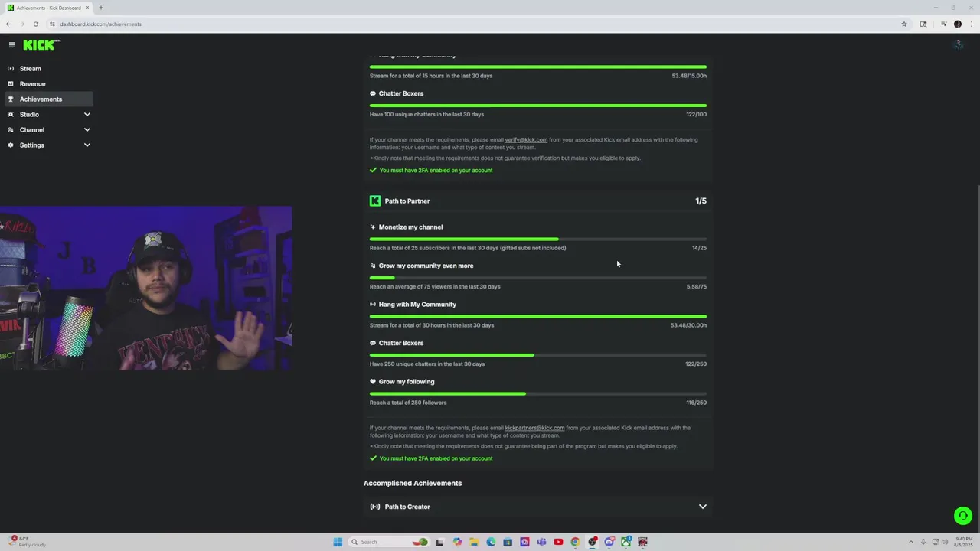Click the Monetize my channel progress bar
The image size is (980, 551).
pyautogui.click(x=538, y=240)
